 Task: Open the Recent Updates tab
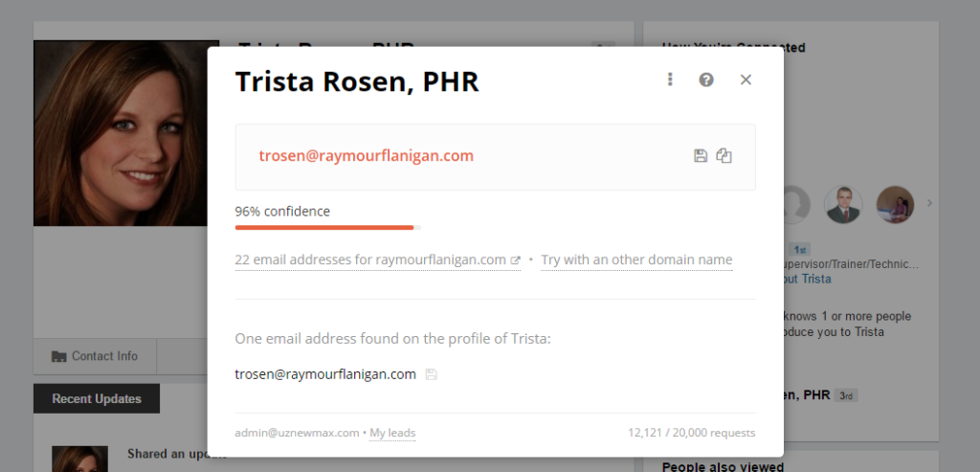(x=97, y=399)
